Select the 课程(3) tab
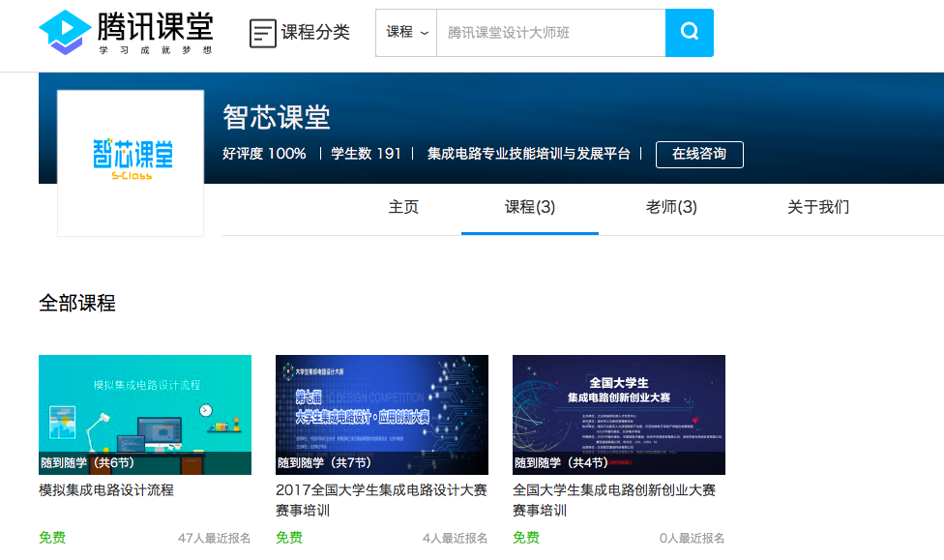 tap(530, 207)
